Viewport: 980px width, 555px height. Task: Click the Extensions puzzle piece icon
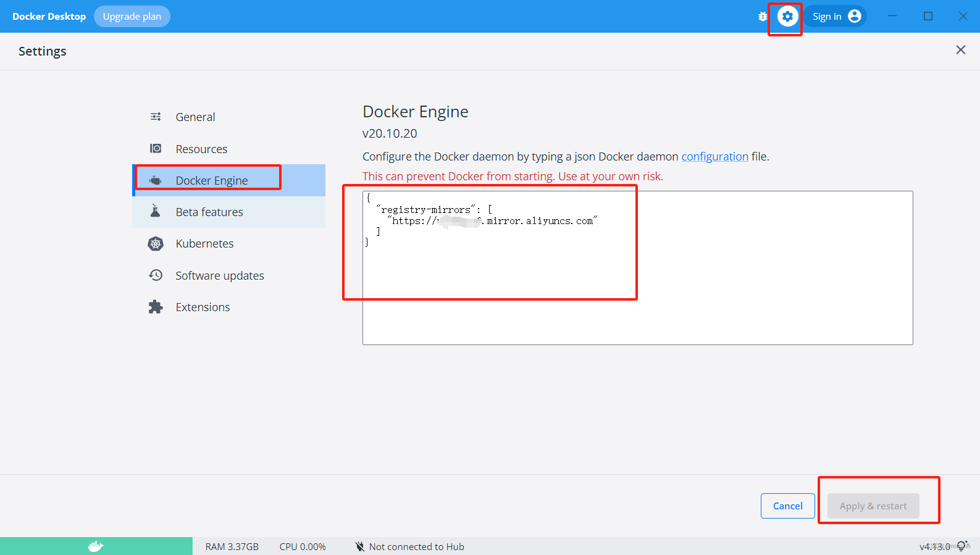156,307
